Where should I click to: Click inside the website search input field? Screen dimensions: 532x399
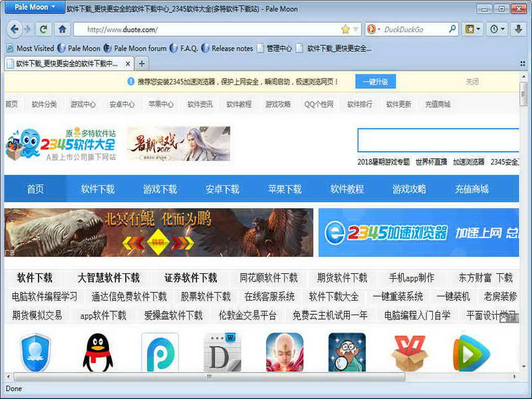click(x=438, y=140)
